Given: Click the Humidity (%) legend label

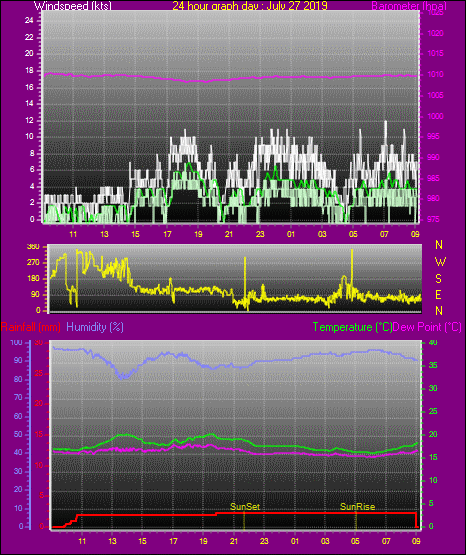Looking at the screenshot, I should (x=95, y=327).
